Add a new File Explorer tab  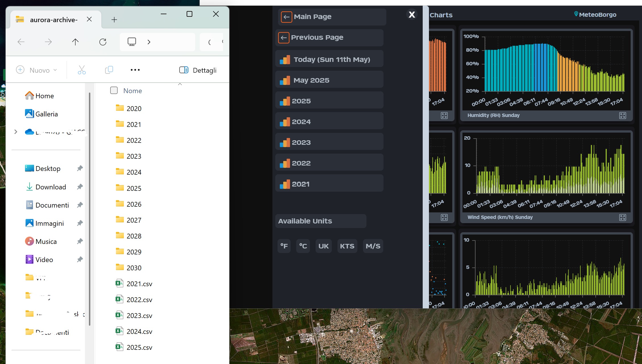click(x=114, y=20)
